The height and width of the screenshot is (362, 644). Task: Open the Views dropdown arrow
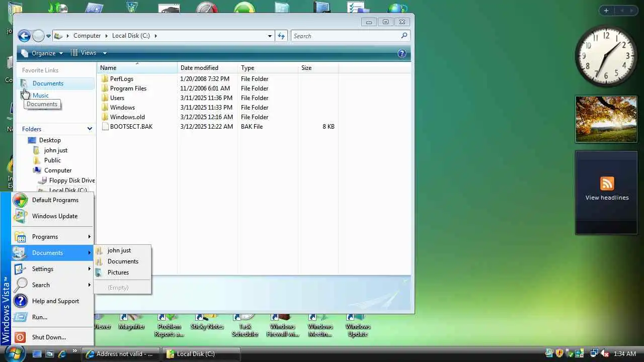click(105, 53)
